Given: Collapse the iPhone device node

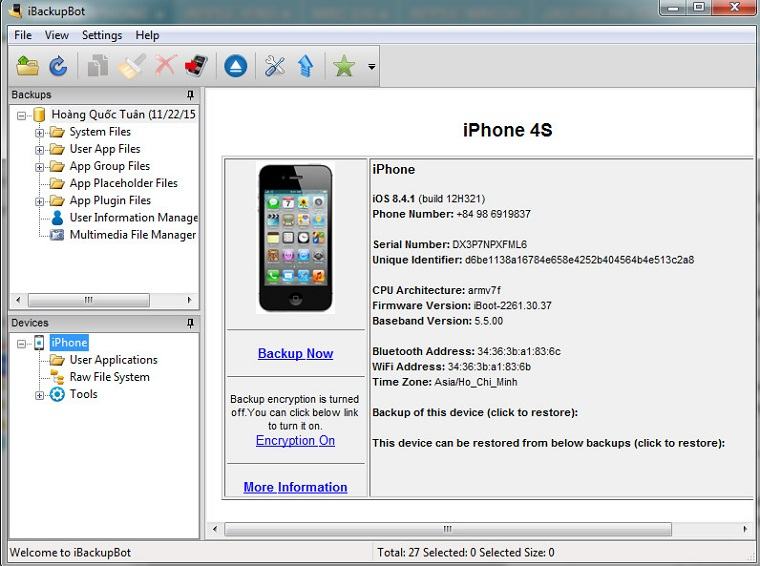Looking at the screenshot, I should click(21, 344).
